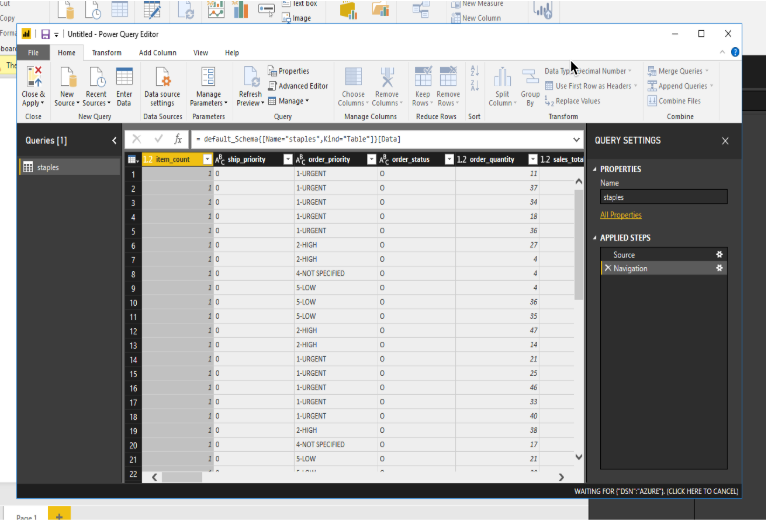Collapse the APPLIED STEPS section
This screenshot has width=767, height=522.
(x=595, y=238)
